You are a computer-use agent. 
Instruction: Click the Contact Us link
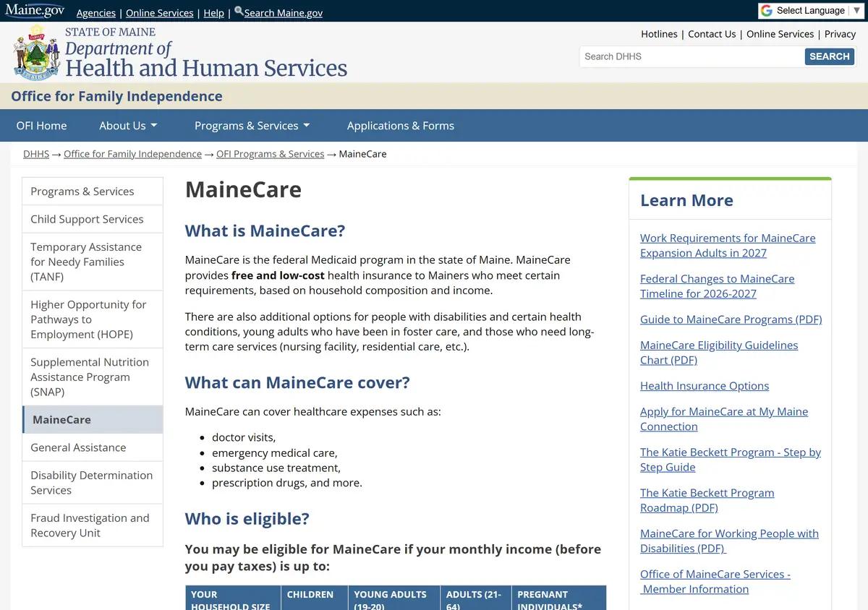[x=712, y=34]
